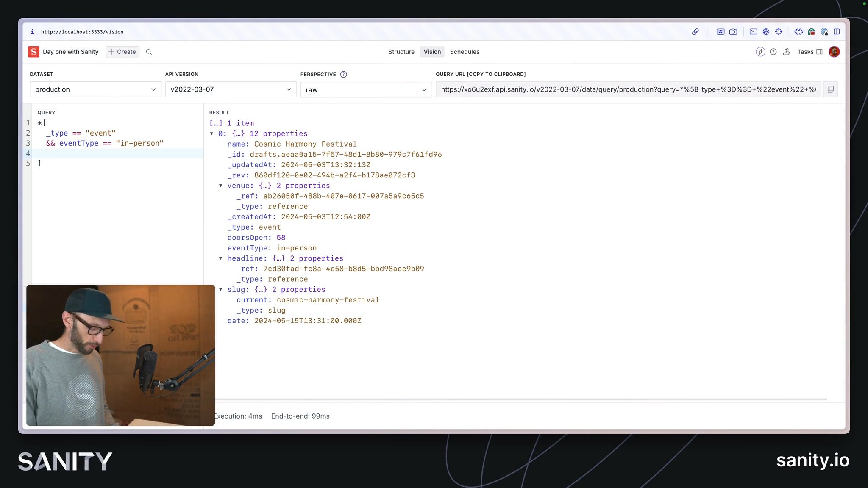868x488 pixels.
Task: Click the QUERY URL [COPY TO CLIPBOARD] label
Action: (481, 74)
